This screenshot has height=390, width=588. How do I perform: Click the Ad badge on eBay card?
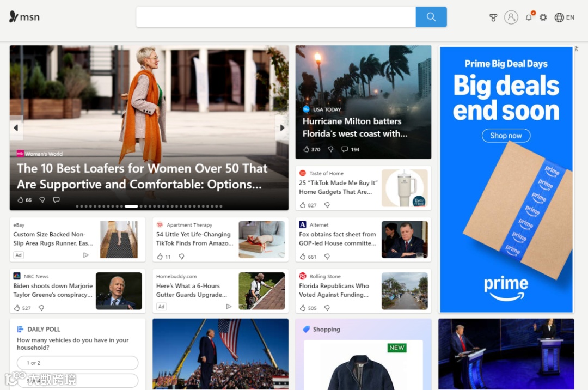[x=19, y=255]
